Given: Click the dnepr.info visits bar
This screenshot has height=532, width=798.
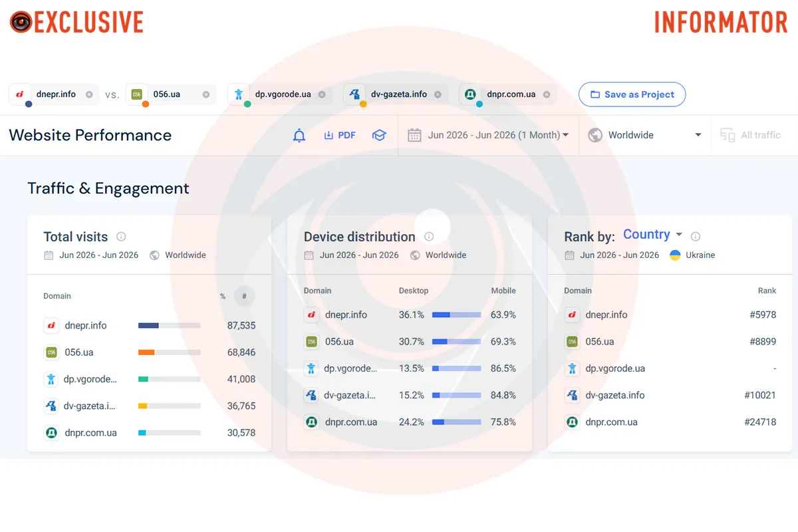Looking at the screenshot, I should (169, 325).
